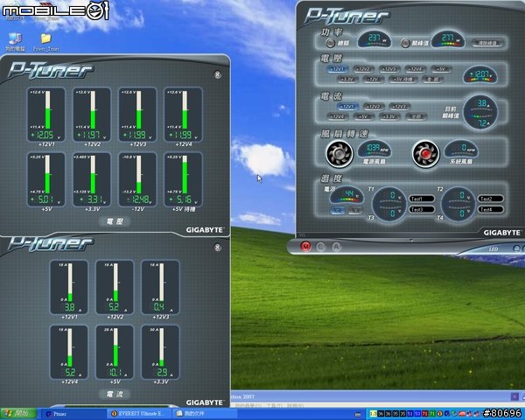The height and width of the screenshot is (420, 525).
Task: Click the Test1 temperature label field
Action: 422,199
